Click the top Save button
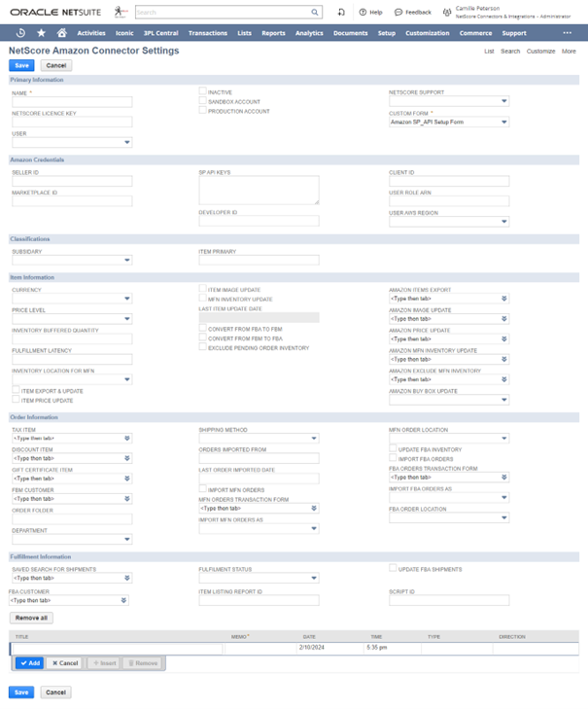This screenshot has height=710, width=588. point(21,65)
